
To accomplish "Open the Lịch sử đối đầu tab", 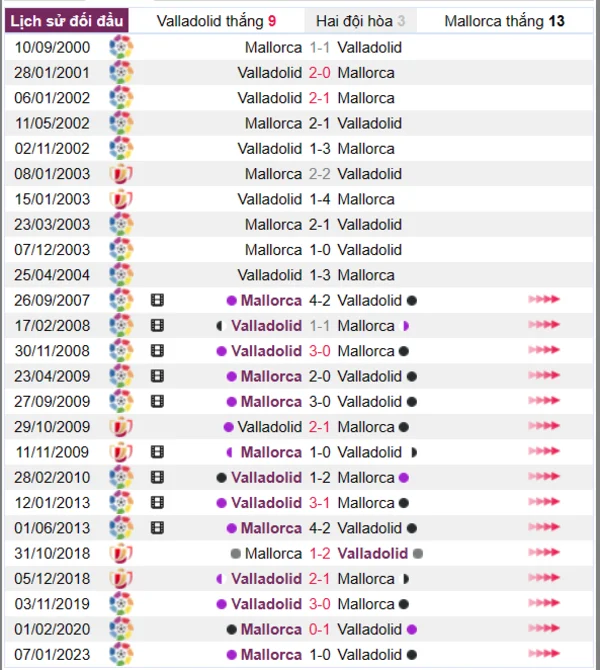I will (67, 21).
